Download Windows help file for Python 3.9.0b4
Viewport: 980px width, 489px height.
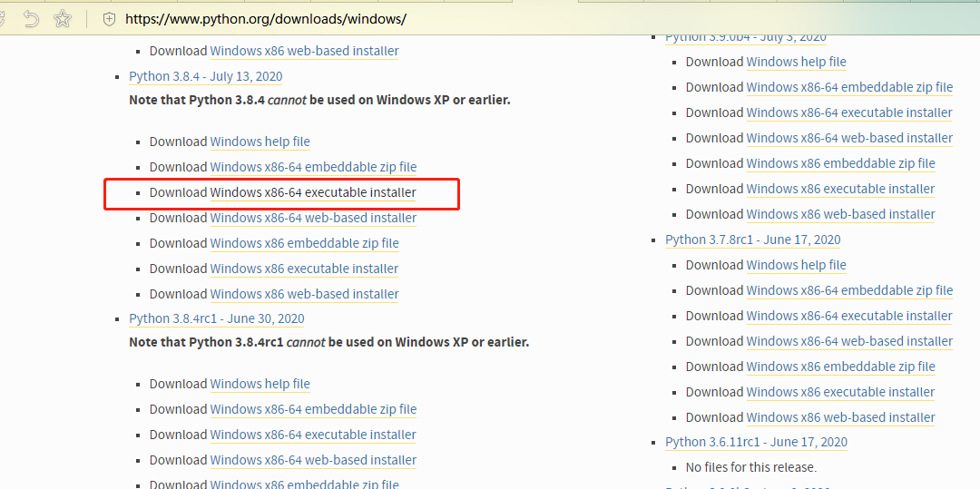[797, 62]
